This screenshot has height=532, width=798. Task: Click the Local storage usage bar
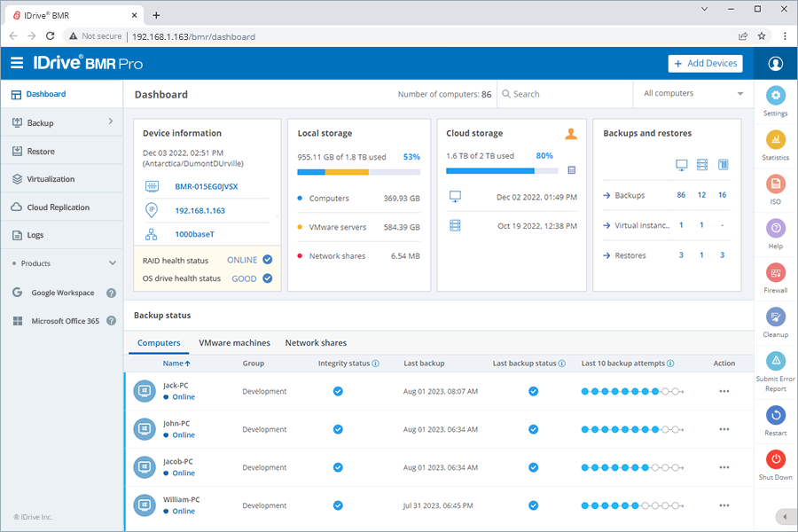click(359, 172)
